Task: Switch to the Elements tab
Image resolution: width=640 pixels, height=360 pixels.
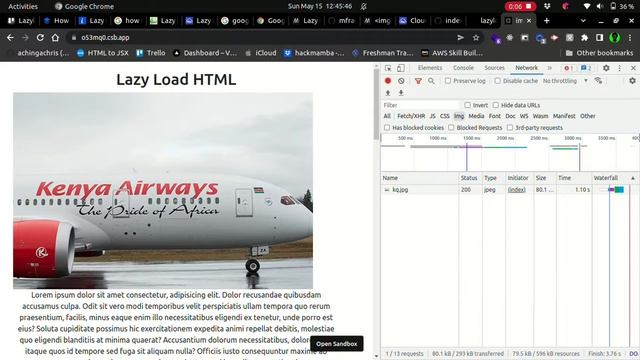Action: click(x=430, y=68)
